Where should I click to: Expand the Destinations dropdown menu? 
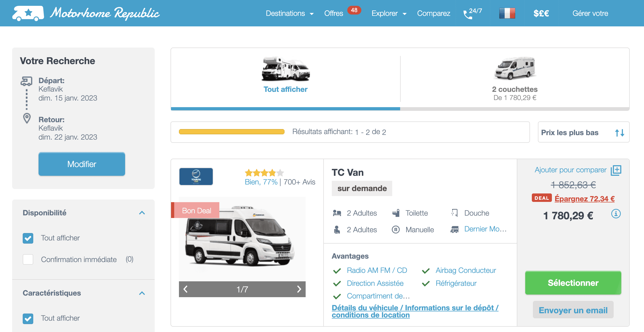coord(290,13)
